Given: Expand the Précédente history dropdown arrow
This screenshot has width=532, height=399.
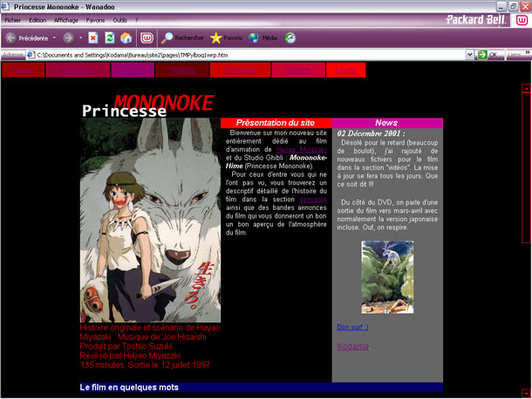Looking at the screenshot, I should click(54, 38).
